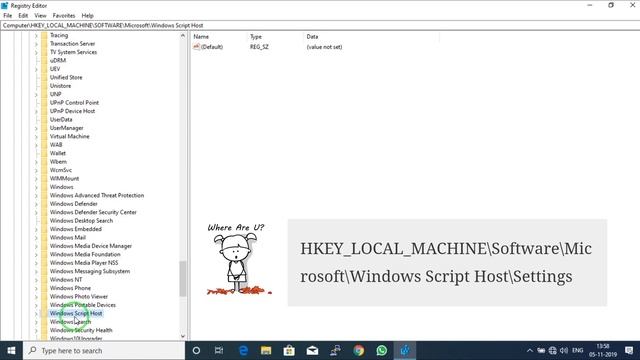Select the Windows Script Host key
The height and width of the screenshot is (360, 640).
[76, 313]
